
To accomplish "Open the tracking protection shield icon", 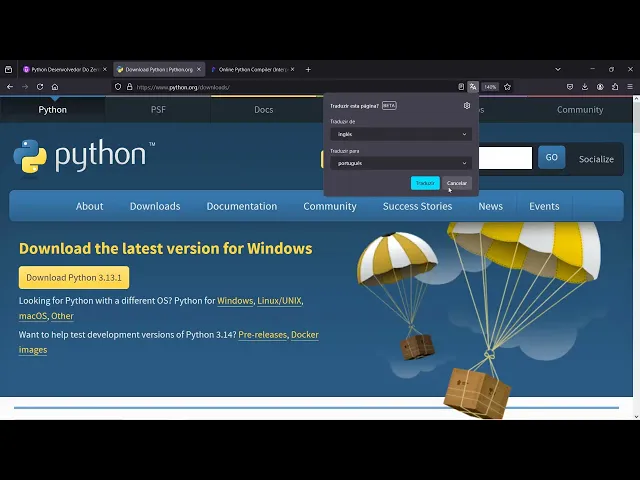I will [118, 87].
